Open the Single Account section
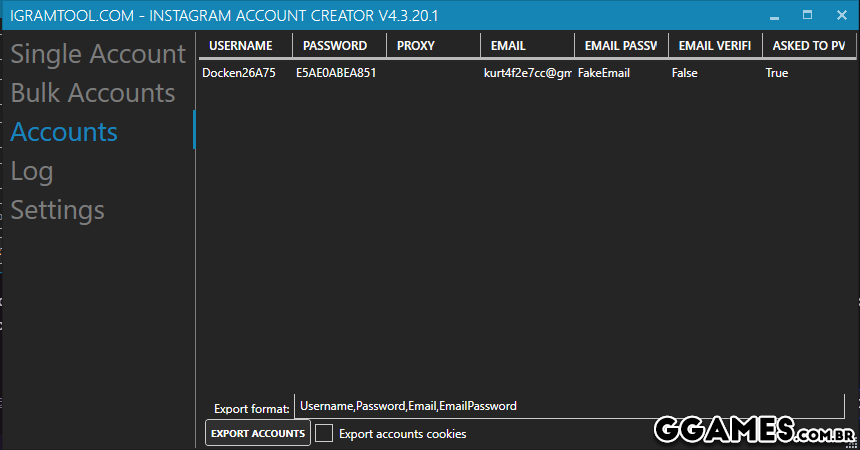The width and height of the screenshot is (860, 450). [x=98, y=54]
